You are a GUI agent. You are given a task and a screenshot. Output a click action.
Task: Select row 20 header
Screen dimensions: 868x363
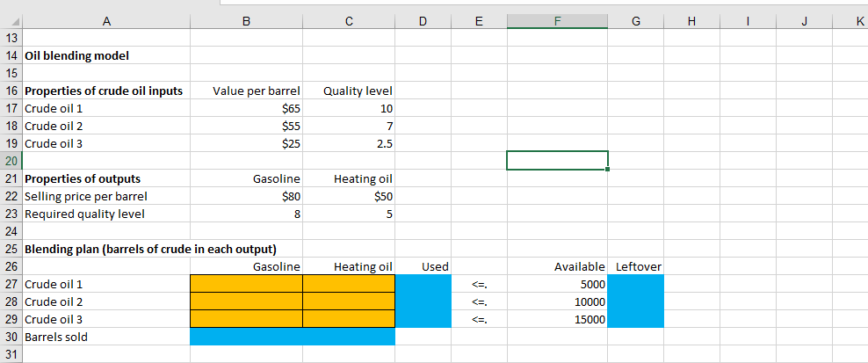pyautogui.click(x=11, y=161)
